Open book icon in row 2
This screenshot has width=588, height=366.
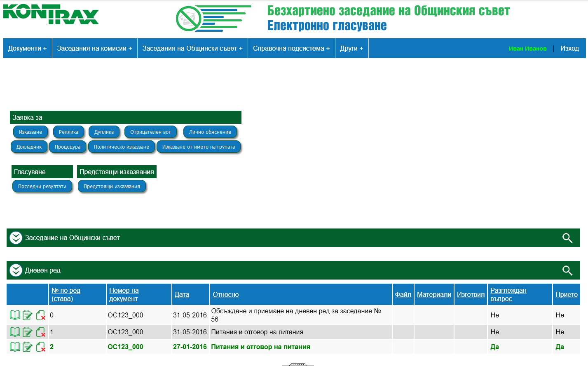15,347
